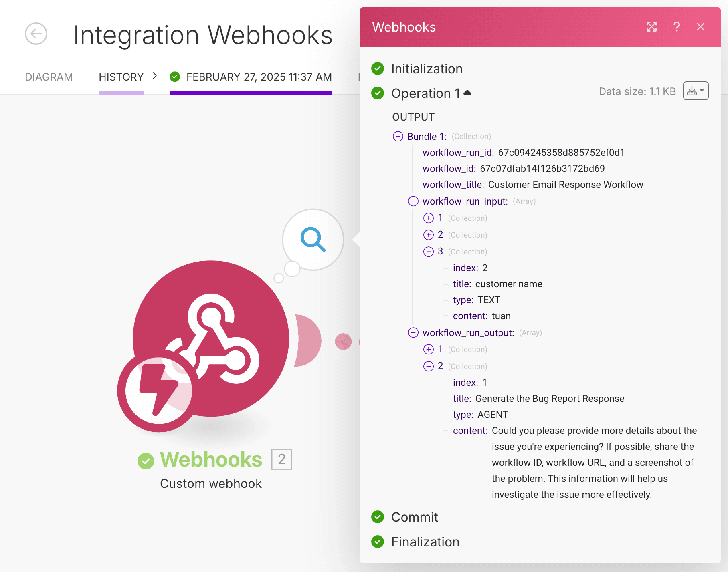Click the pink connector dot beside the module
This screenshot has height=572, width=728.
(343, 341)
